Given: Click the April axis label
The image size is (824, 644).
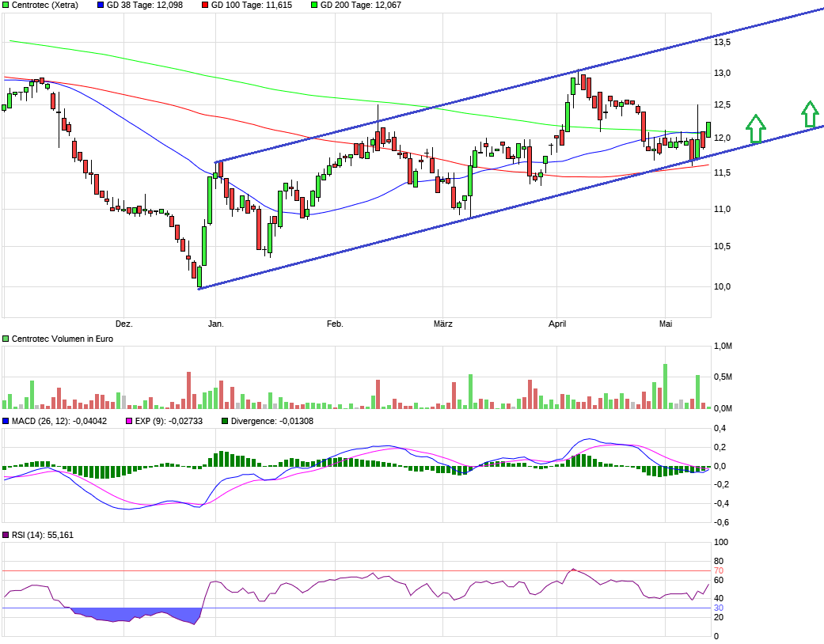Looking at the screenshot, I should pyautogui.click(x=558, y=324).
